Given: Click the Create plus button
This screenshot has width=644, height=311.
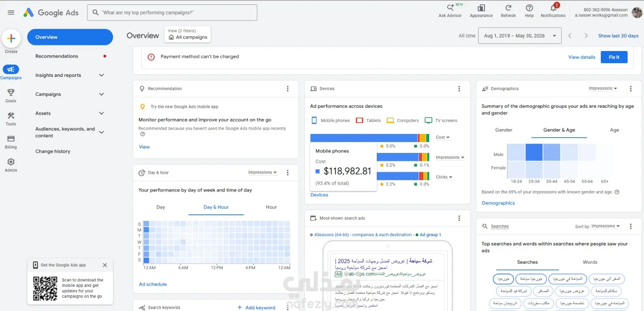Looking at the screenshot, I should coord(11,39).
